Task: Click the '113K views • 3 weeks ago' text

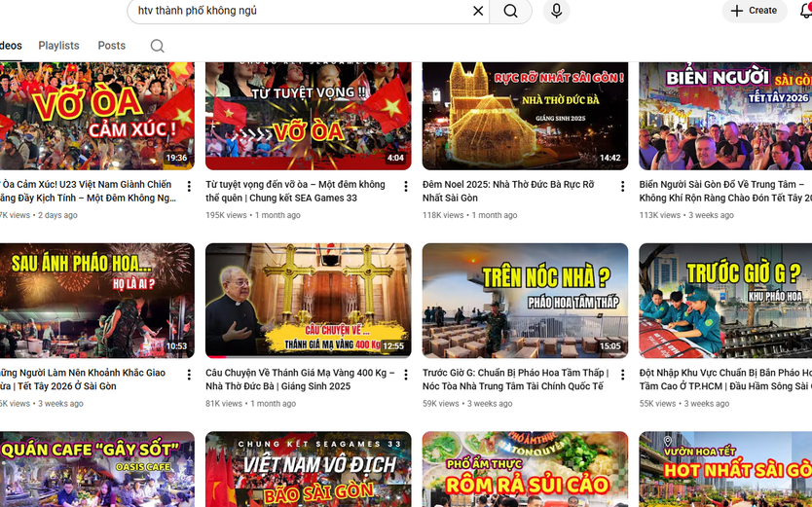Action: [686, 215]
